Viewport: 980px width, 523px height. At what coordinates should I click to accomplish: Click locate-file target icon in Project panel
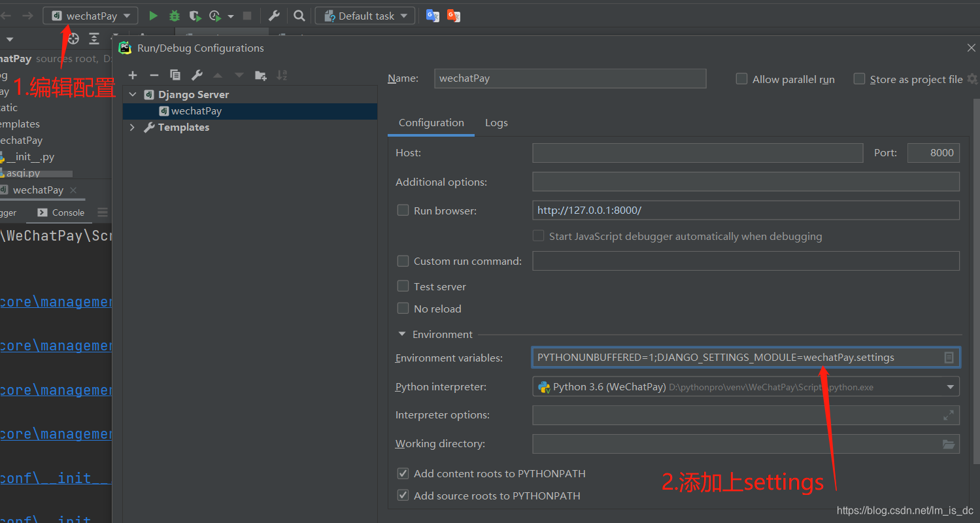pos(73,39)
